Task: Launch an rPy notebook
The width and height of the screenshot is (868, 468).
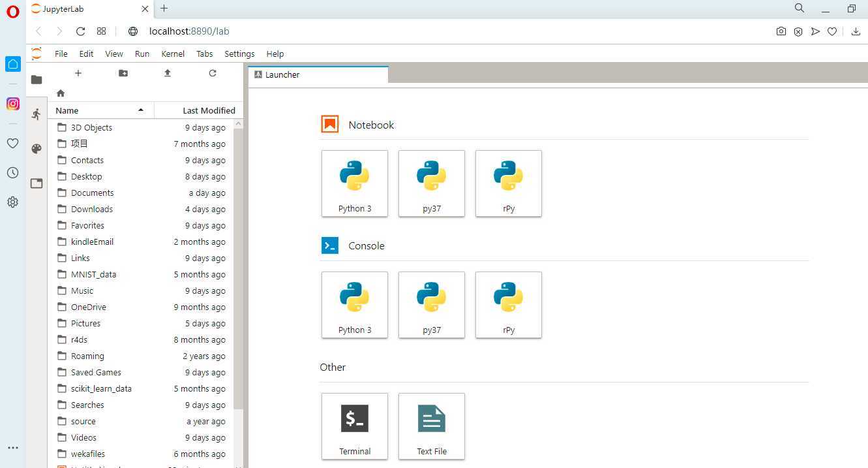Action: (x=509, y=183)
